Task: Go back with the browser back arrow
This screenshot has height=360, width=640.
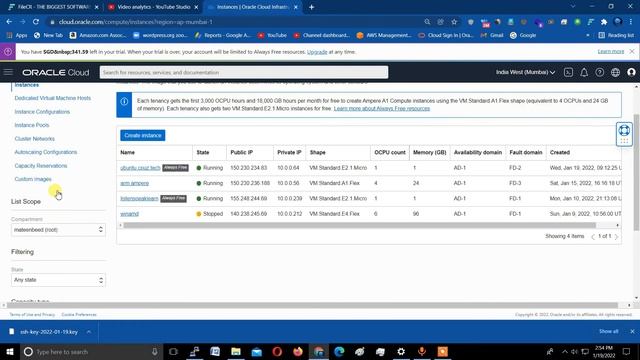Action: (x=9, y=22)
